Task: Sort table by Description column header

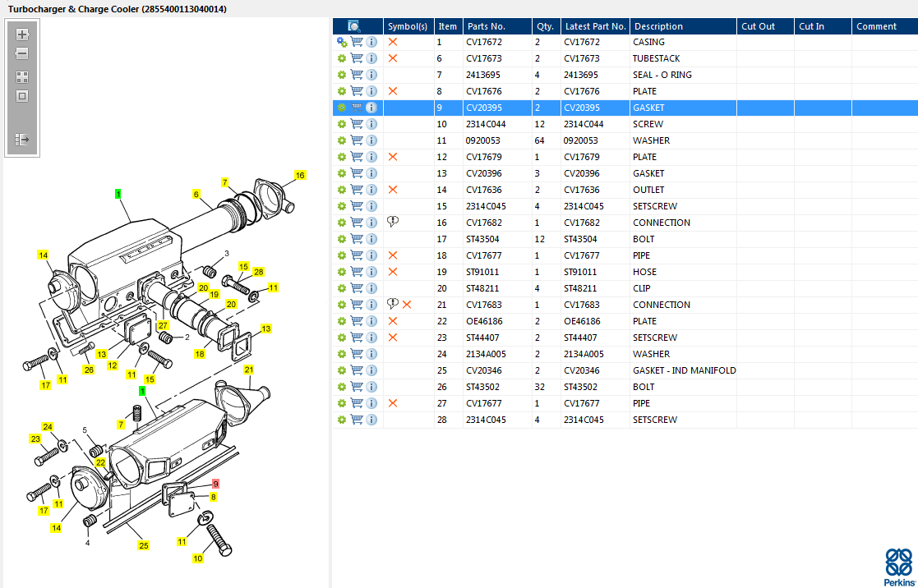Action: tap(682, 26)
